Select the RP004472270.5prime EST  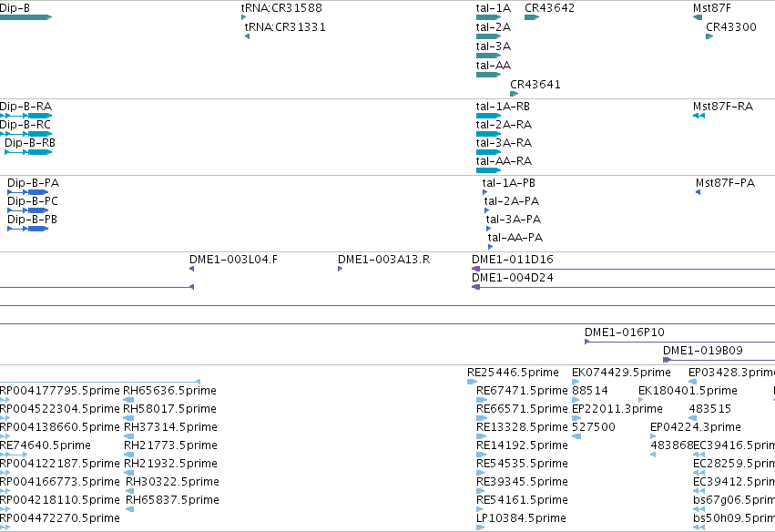point(5,527)
